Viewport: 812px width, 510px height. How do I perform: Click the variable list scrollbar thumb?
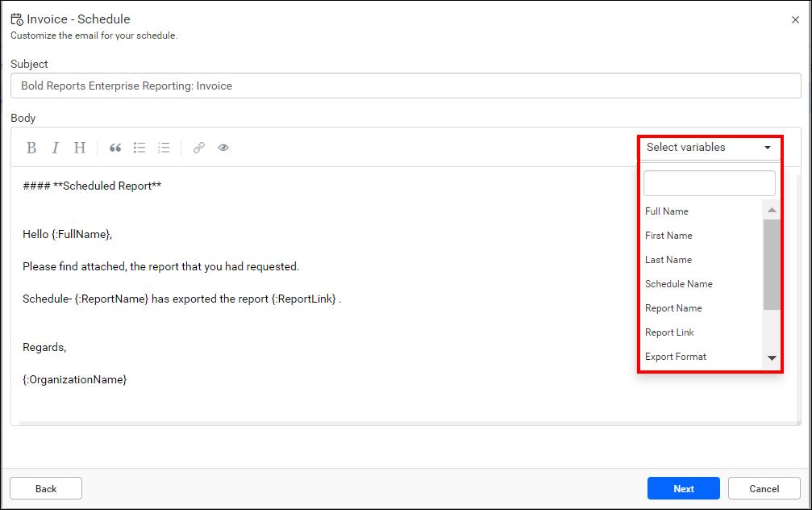pyautogui.click(x=772, y=265)
